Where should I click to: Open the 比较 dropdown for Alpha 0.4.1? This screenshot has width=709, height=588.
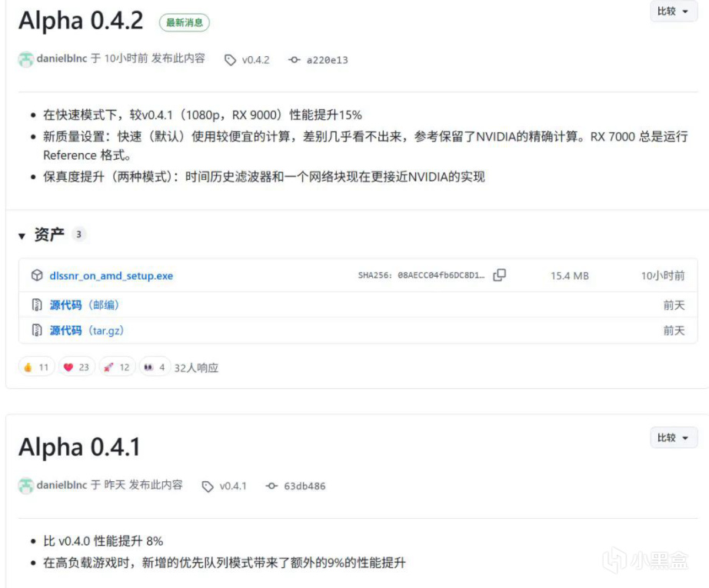click(674, 437)
